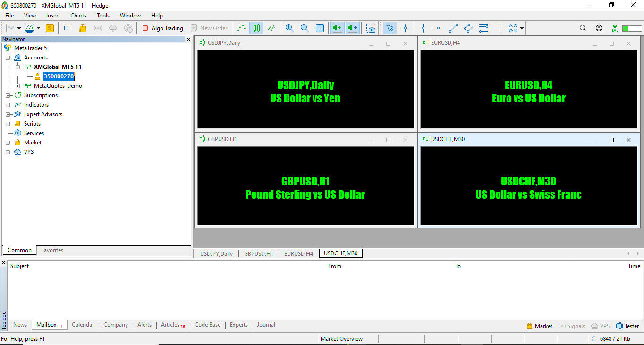The image size is (644, 345).
Task: Open the profiles dropdown arrow
Action: point(38,28)
